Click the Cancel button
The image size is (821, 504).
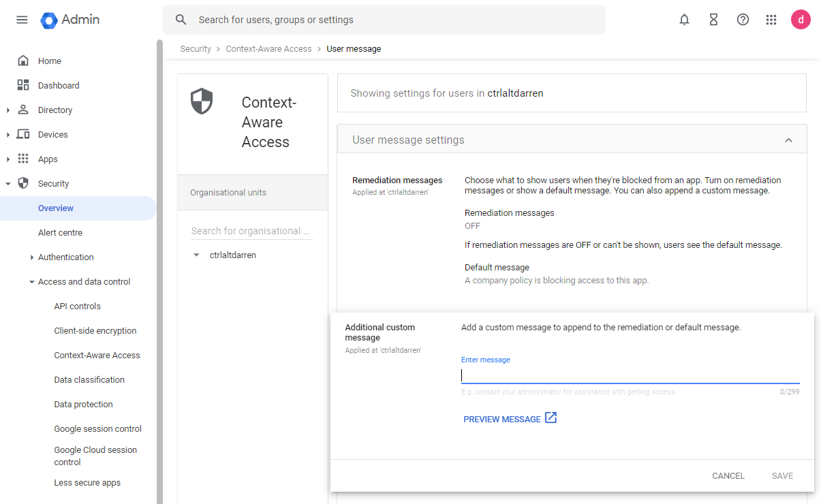coord(728,476)
